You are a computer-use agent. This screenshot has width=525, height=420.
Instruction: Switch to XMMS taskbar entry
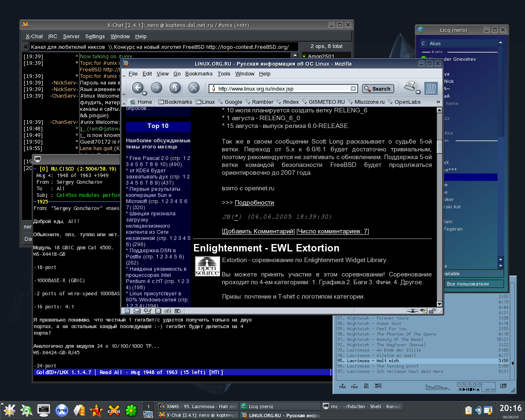(198, 406)
